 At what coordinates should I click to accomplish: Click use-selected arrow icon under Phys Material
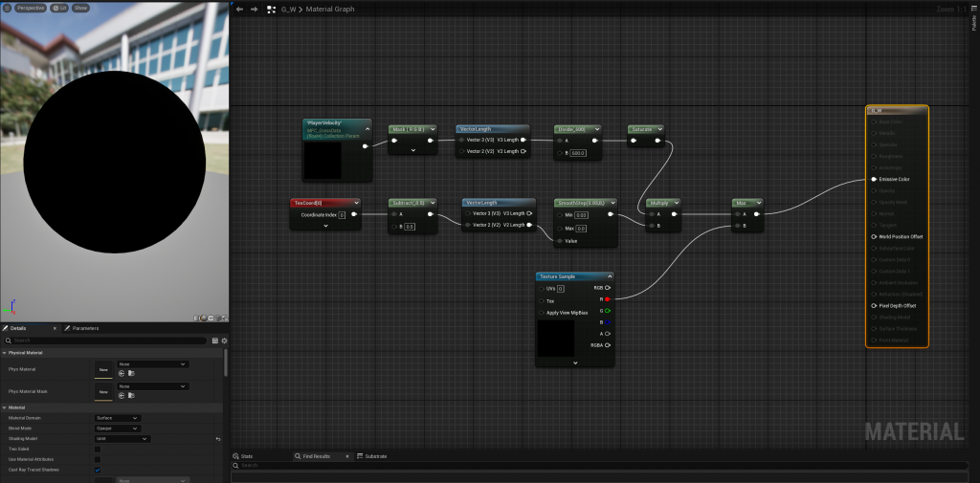pos(122,373)
